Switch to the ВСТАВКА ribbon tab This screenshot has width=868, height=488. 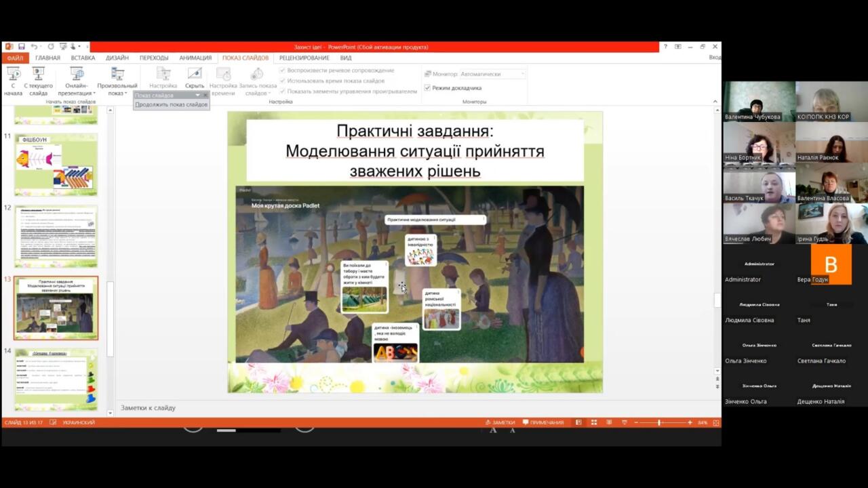[83, 58]
